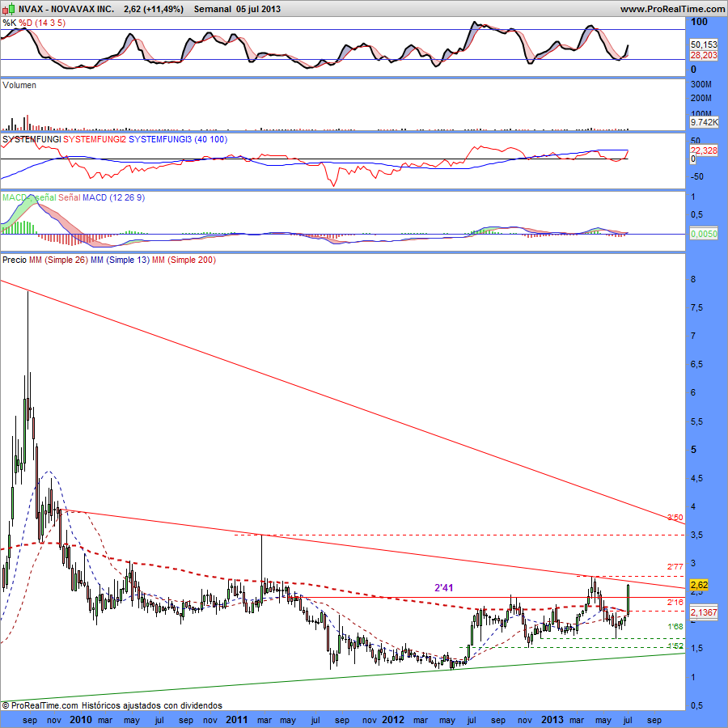Viewport: 728px width, 728px height.
Task: Click the 100 stochastic axis label
Action: pyautogui.click(x=699, y=22)
